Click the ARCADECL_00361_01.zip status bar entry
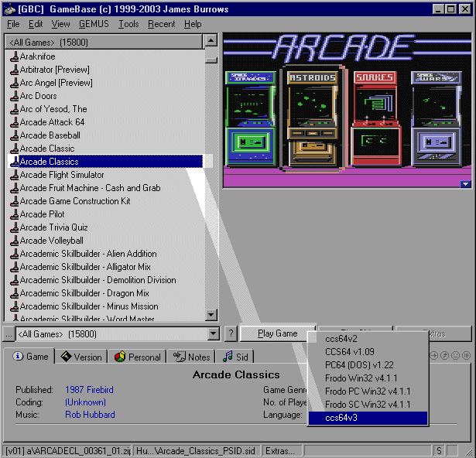Screen dimensions: 476x458 coord(67,451)
